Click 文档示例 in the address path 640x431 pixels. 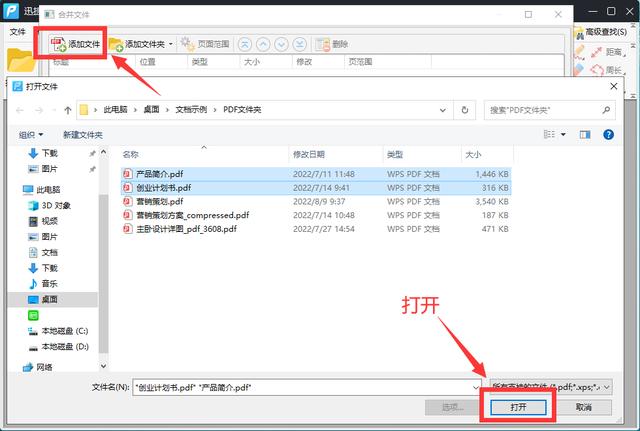click(x=191, y=109)
